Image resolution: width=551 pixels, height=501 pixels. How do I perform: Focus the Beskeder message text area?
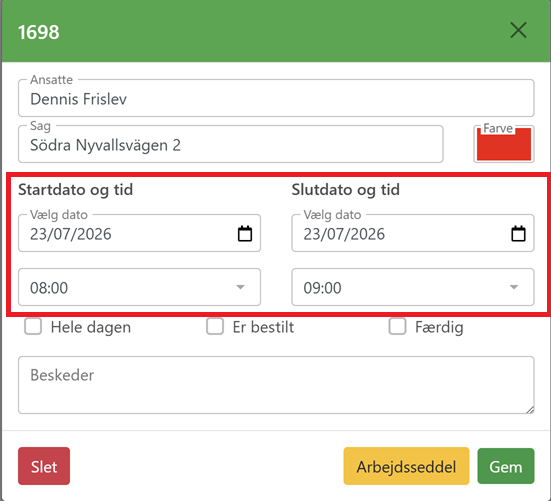[276, 385]
